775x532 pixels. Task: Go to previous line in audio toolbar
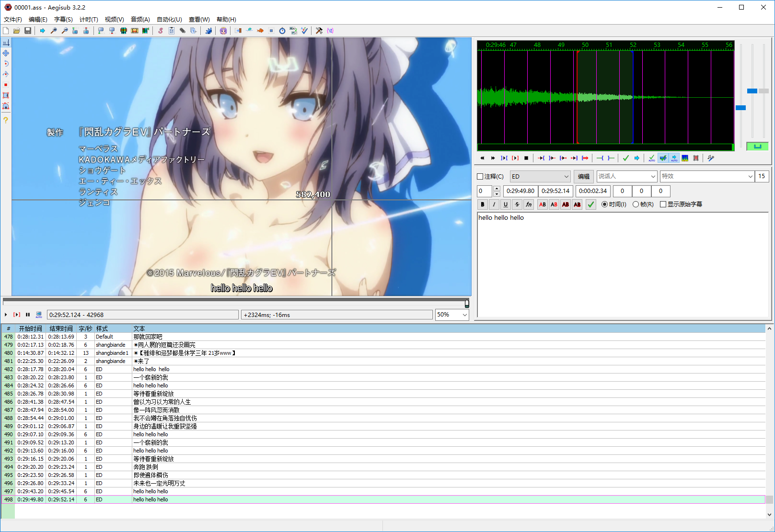[482, 158]
